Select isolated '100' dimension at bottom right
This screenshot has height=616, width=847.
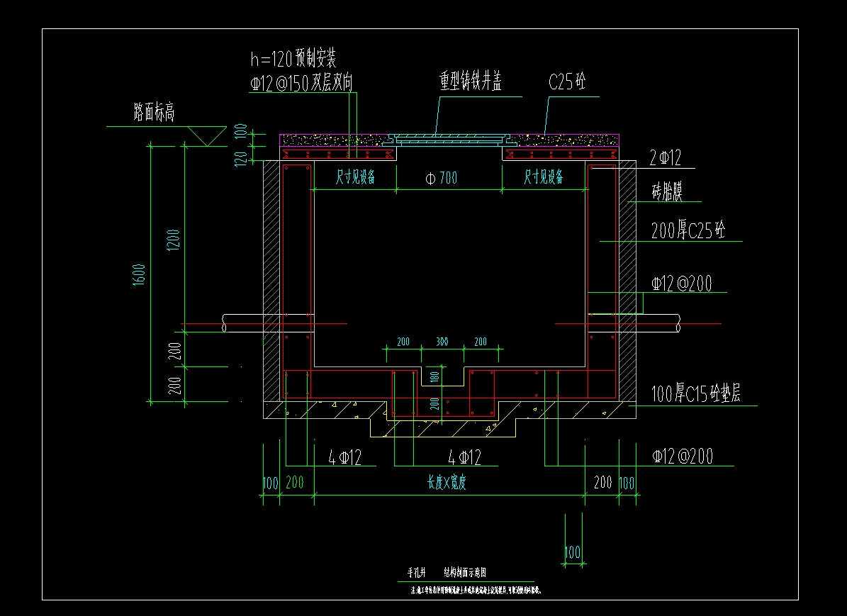[x=573, y=551]
